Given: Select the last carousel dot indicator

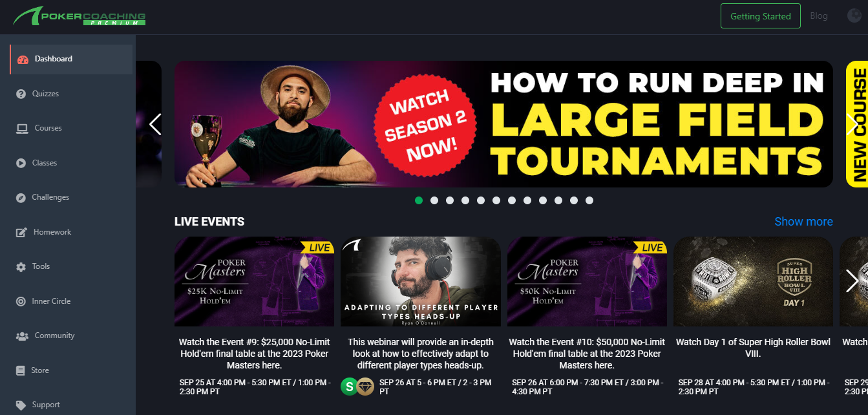Looking at the screenshot, I should 589,200.
